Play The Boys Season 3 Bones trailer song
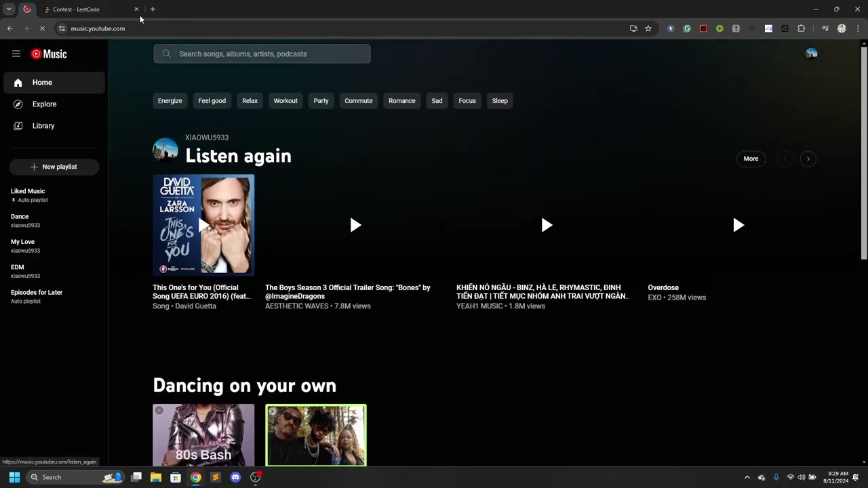 click(355, 225)
